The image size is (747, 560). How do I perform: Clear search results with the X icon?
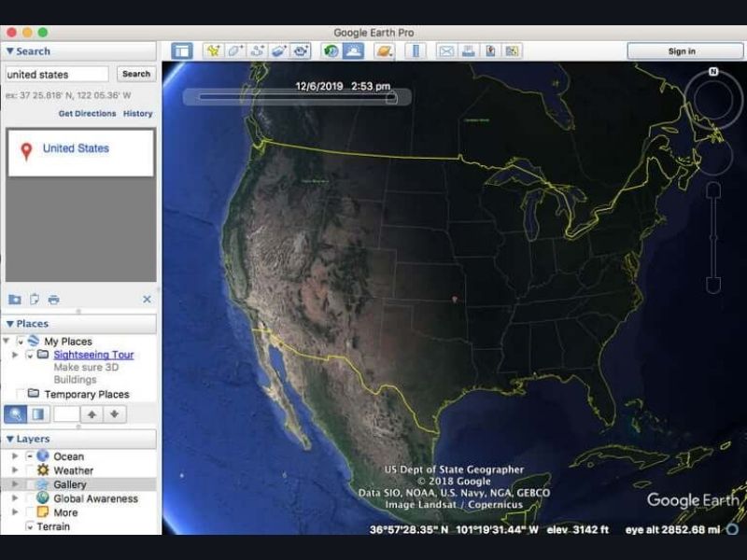tap(147, 299)
